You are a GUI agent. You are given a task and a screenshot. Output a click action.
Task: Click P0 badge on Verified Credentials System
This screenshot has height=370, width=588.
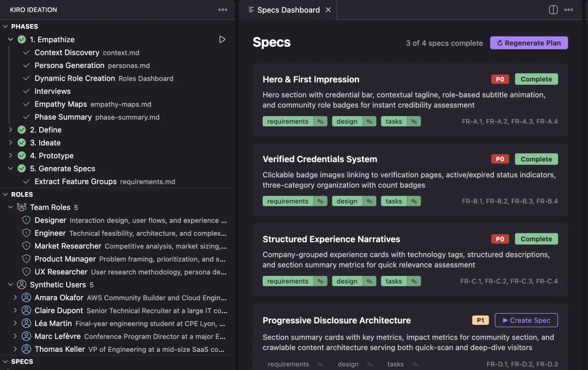pos(500,159)
